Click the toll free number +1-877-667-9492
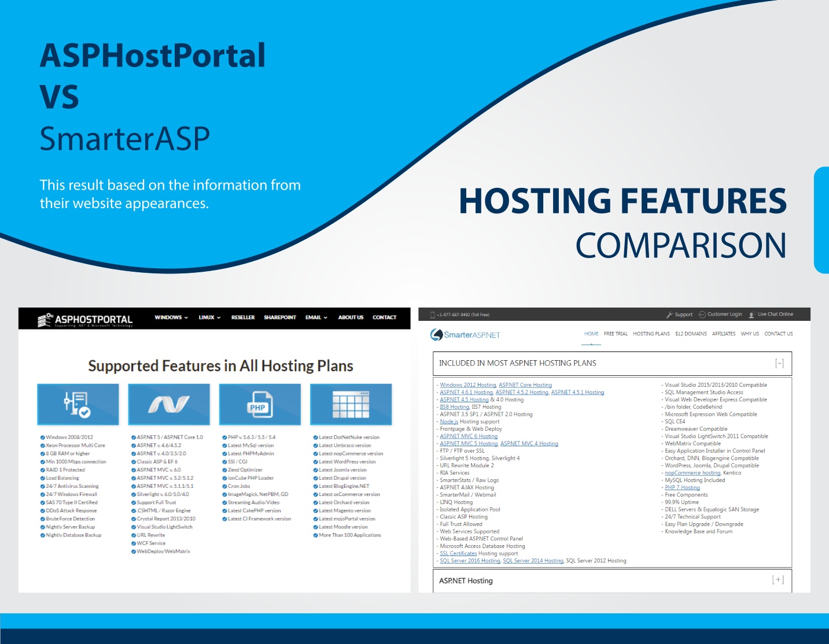The image size is (829, 644). click(463, 315)
